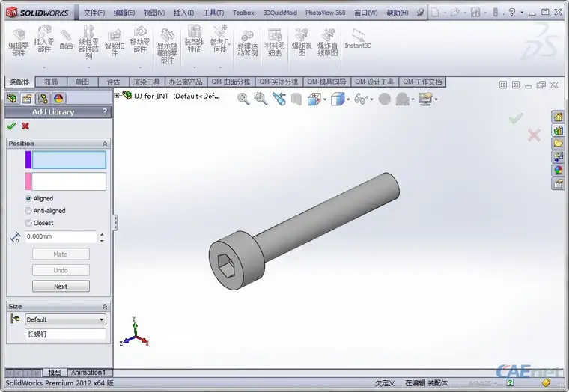This screenshot has height=392, width=569.
Task: Open the Exploded View (爆炸视图) tool
Action: tap(302, 42)
